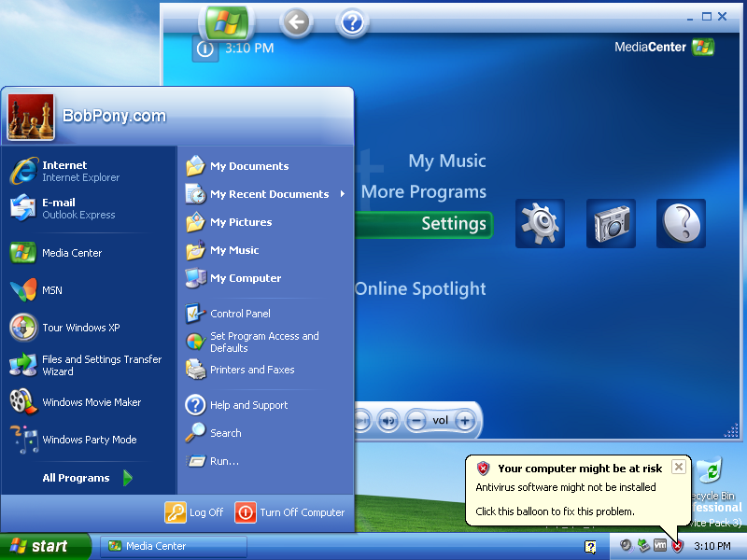
Task: Open the Run... dialog
Action: (264, 461)
